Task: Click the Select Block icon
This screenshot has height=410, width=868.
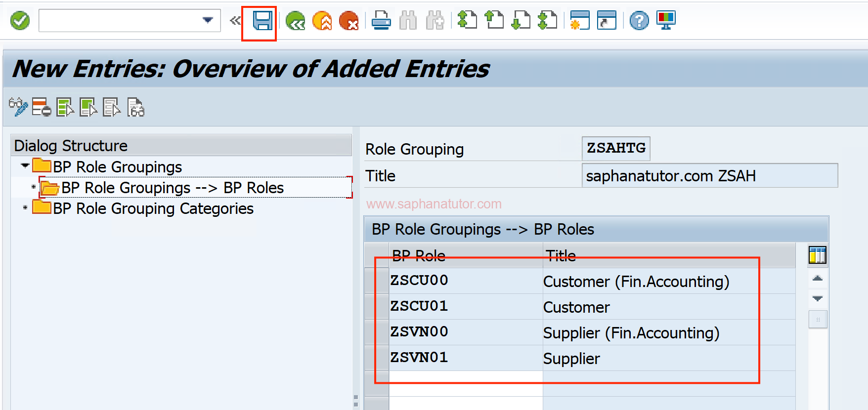Action: coord(88,107)
